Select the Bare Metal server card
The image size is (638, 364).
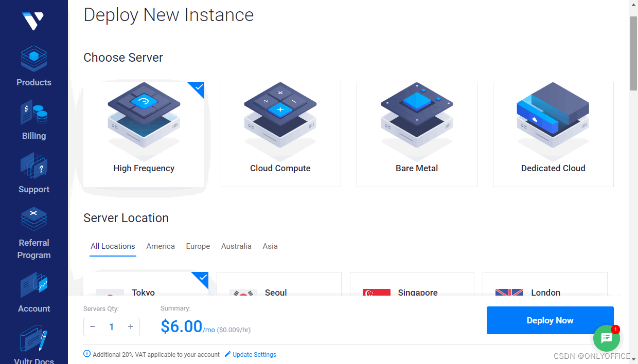pyautogui.click(x=417, y=134)
